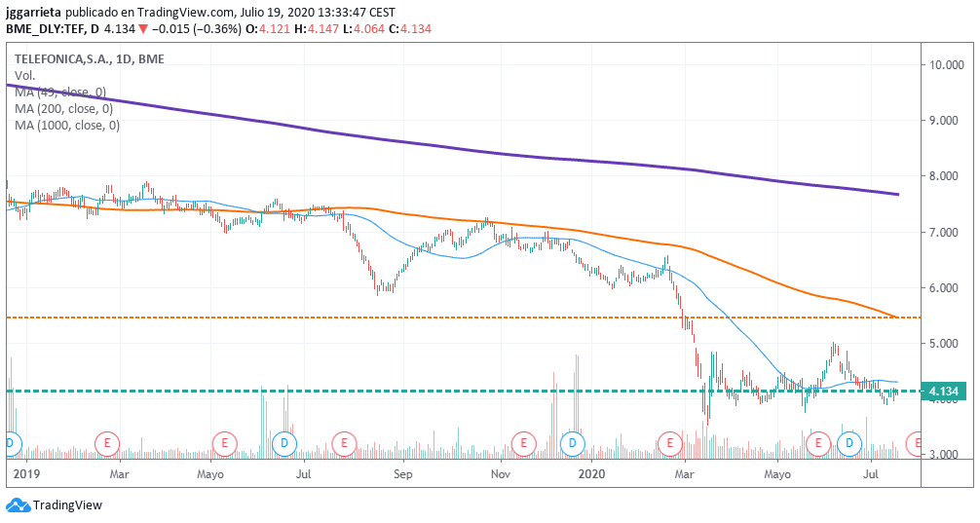Select the BME_DLY:TEF, D symbol text
The height and width of the screenshot is (523, 980).
pos(54,29)
